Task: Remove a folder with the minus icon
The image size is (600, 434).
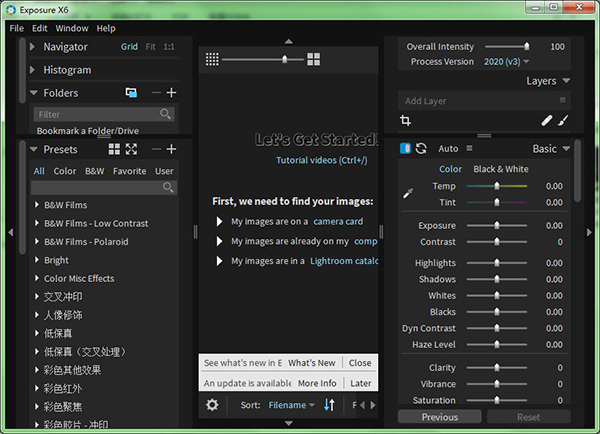Action: [156, 93]
